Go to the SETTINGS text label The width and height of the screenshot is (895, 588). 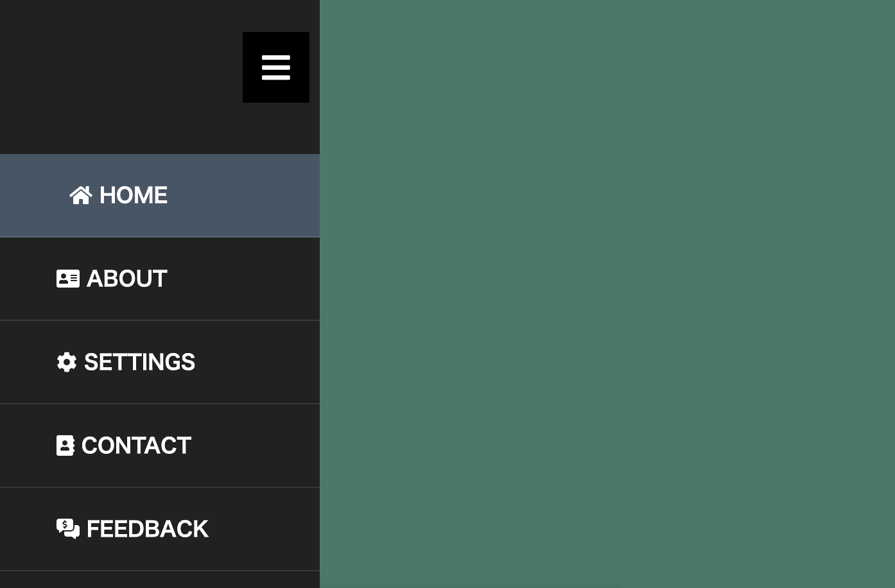coord(139,362)
